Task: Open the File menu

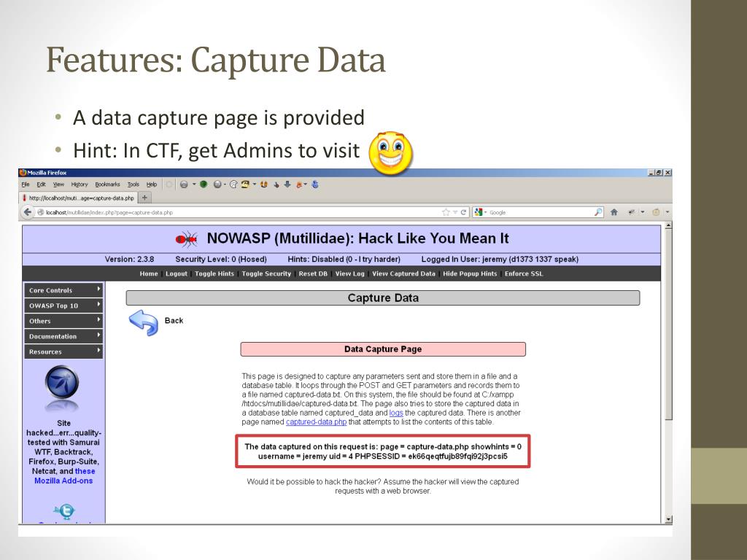Action: coord(26,184)
